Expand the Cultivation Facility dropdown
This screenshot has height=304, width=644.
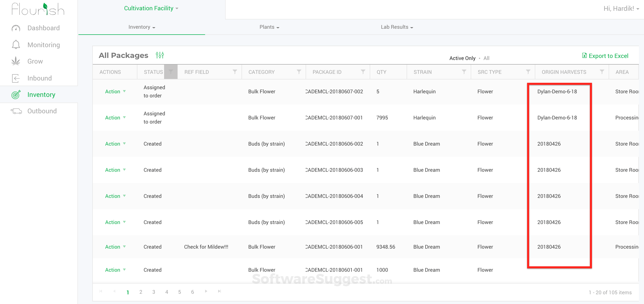click(151, 8)
